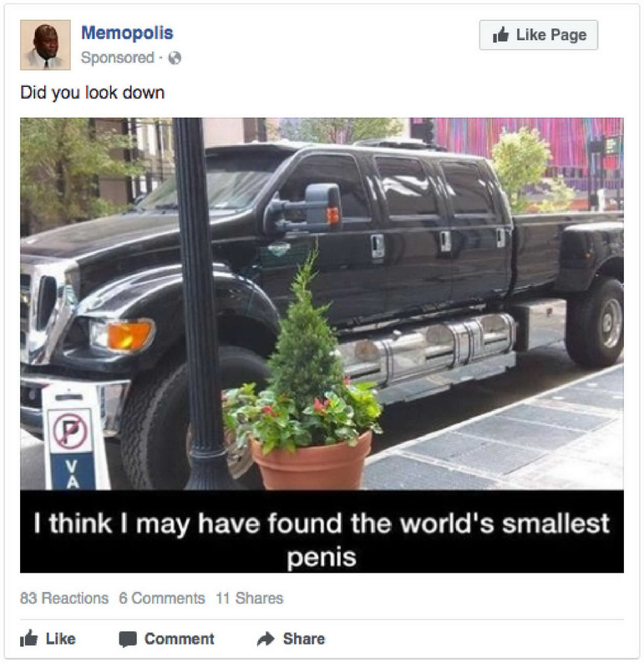Screen dimensions: 644x668
Task: Click the Like label under the post
Action: [60, 639]
